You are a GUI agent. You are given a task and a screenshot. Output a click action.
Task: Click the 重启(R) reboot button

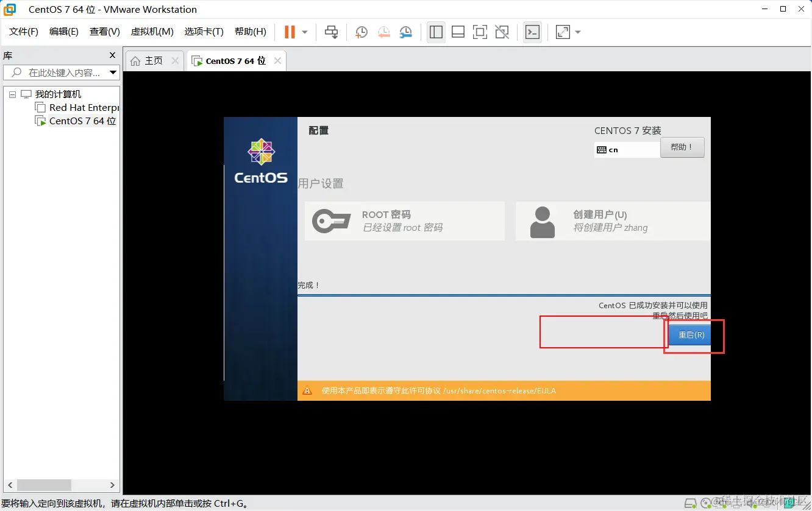click(690, 335)
